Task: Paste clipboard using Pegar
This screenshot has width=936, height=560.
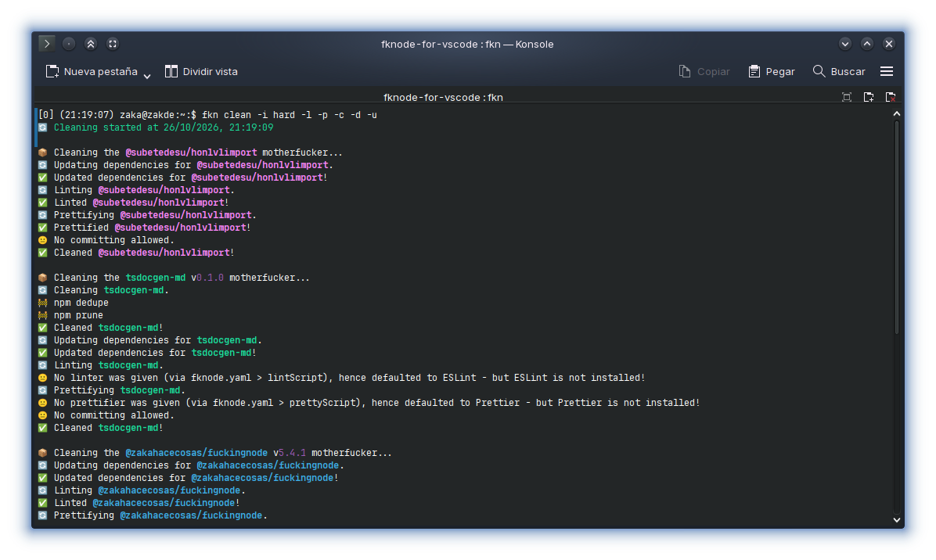Action: click(x=771, y=72)
